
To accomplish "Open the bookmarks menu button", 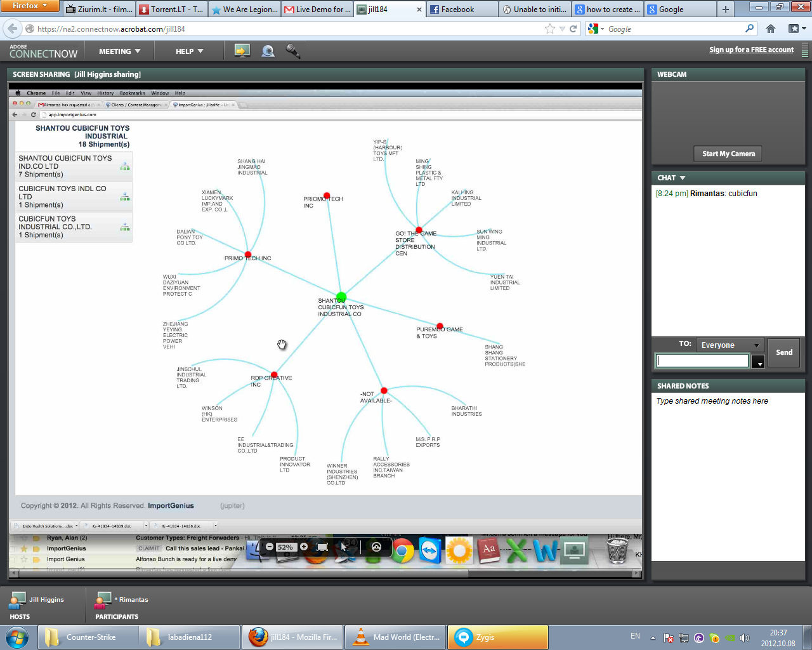I will coord(797,29).
